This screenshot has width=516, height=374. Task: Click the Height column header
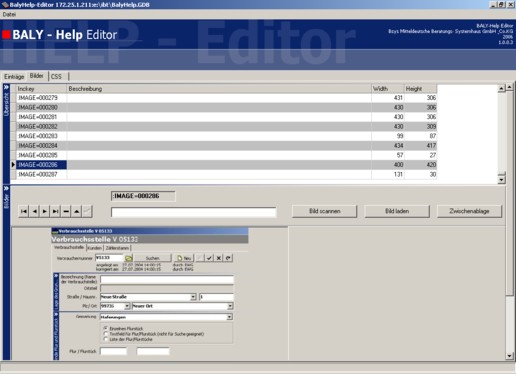(x=420, y=89)
